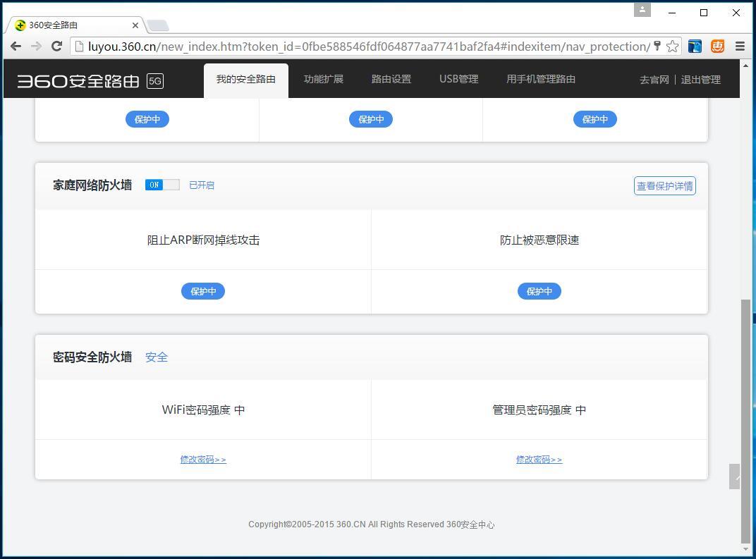Screen dimensions: 756x559
Task: Select the 用手机管理路由 menu item
Action: coord(540,79)
